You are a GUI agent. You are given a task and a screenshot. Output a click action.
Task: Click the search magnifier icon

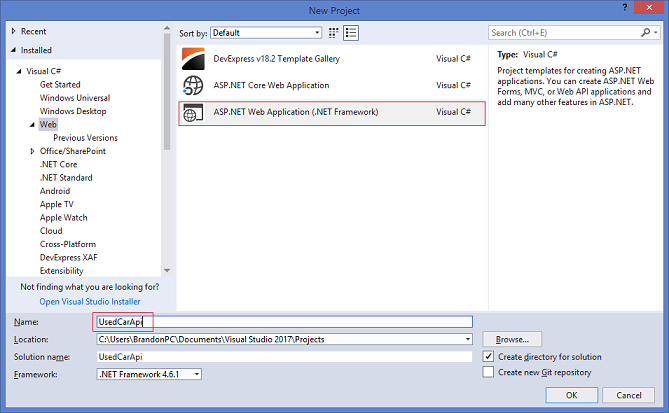(645, 32)
